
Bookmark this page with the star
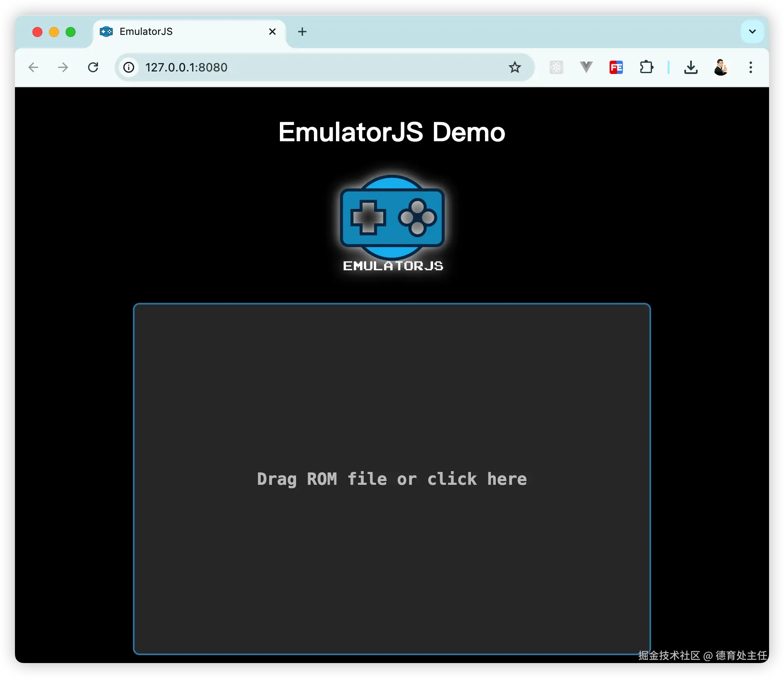coord(515,67)
